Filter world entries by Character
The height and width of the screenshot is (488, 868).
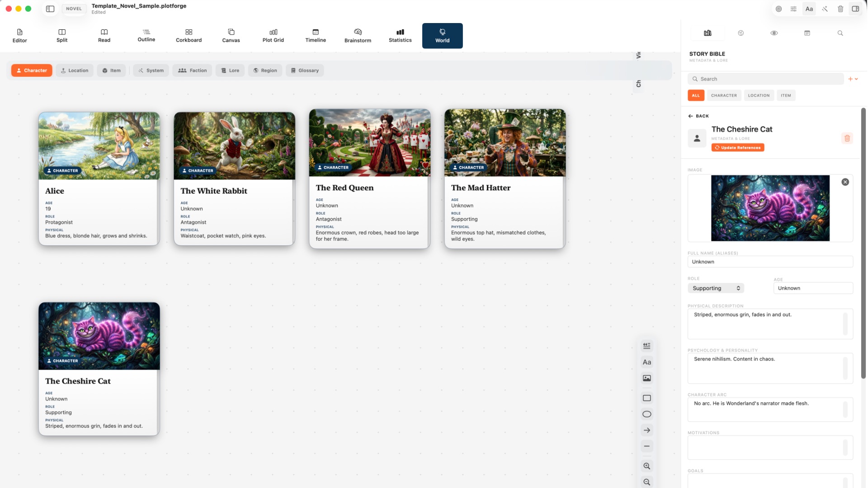click(32, 70)
